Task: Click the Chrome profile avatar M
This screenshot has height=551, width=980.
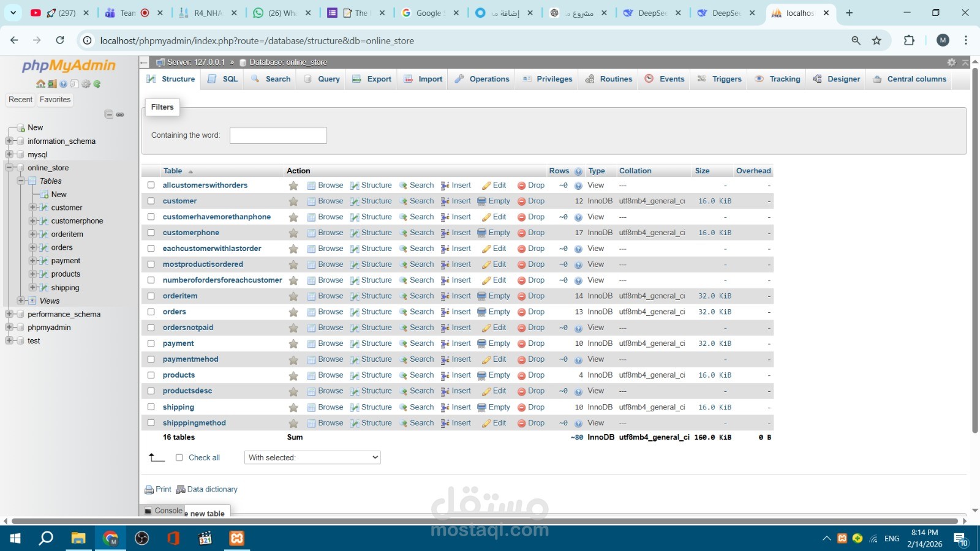Action: click(943, 40)
